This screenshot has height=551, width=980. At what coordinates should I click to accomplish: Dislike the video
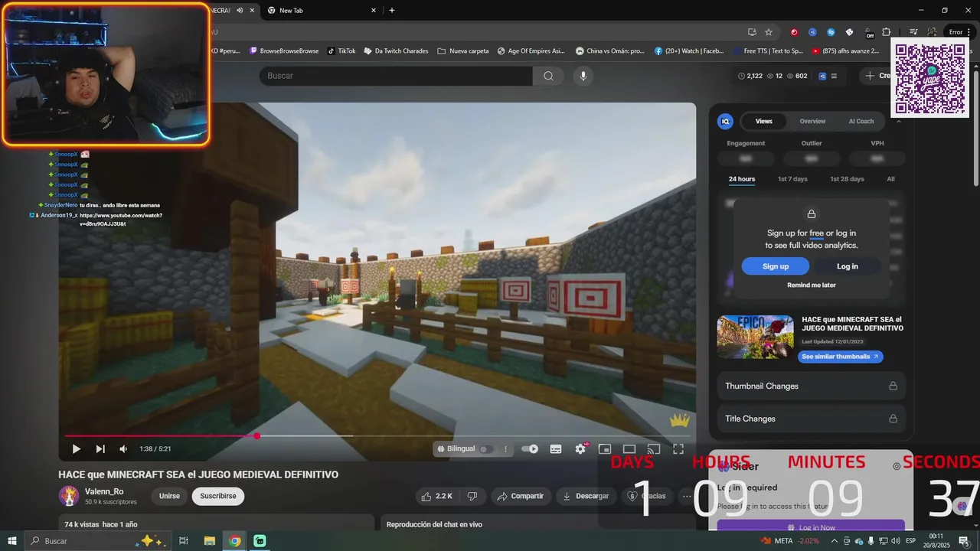(x=472, y=496)
